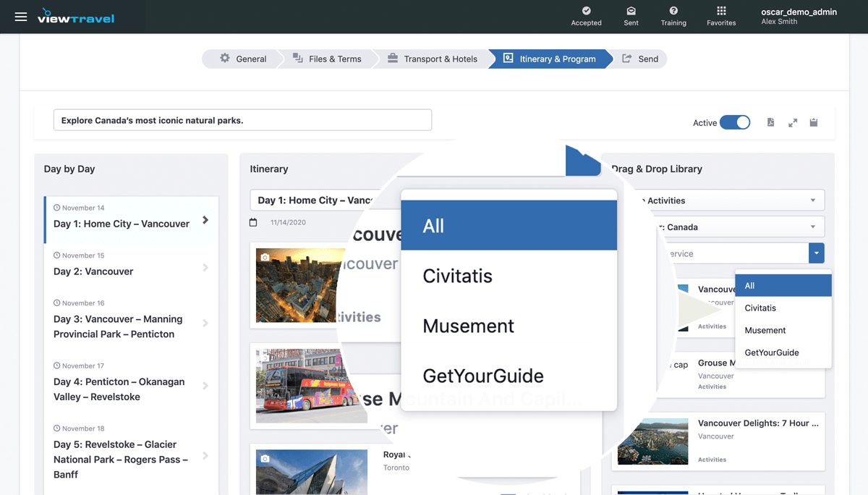Go to the Send step
Screen dimensions: 868x495
click(640, 59)
